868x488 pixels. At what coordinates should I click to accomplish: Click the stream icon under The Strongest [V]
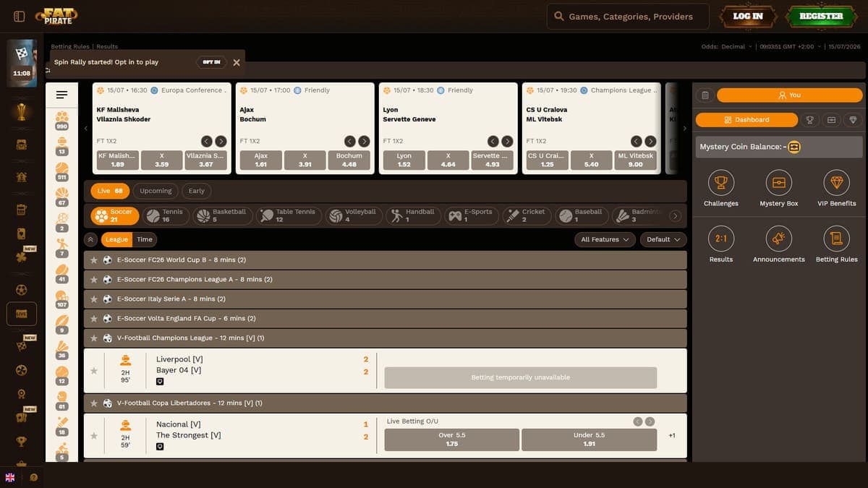click(160, 447)
